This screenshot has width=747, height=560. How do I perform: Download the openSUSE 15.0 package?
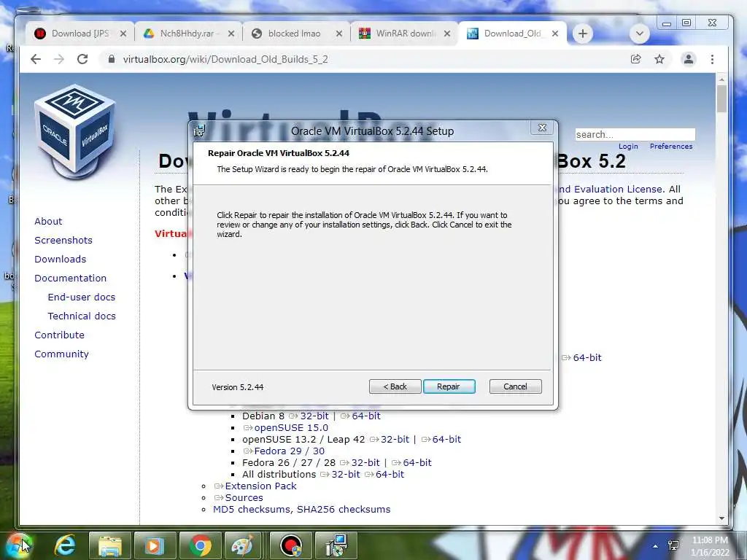click(291, 427)
